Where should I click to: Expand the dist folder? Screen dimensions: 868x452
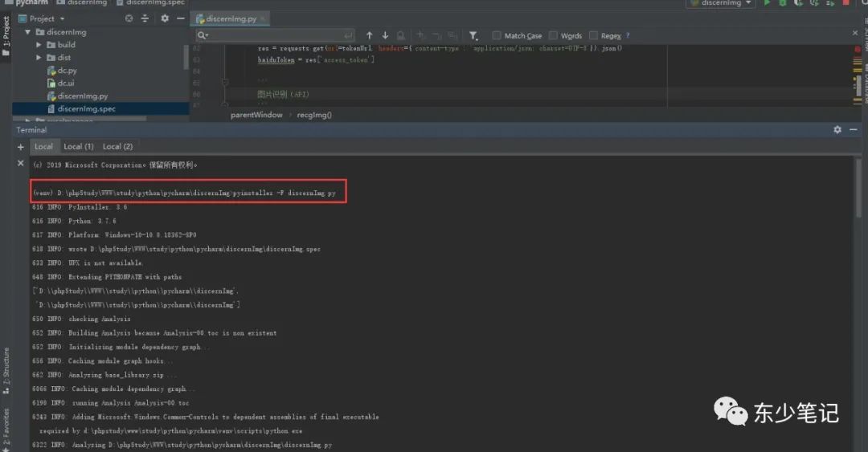[39, 58]
